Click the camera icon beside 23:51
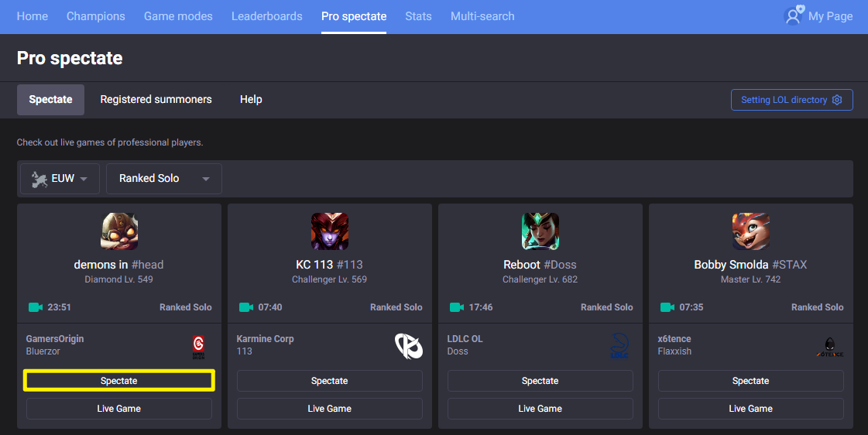 pyautogui.click(x=36, y=307)
